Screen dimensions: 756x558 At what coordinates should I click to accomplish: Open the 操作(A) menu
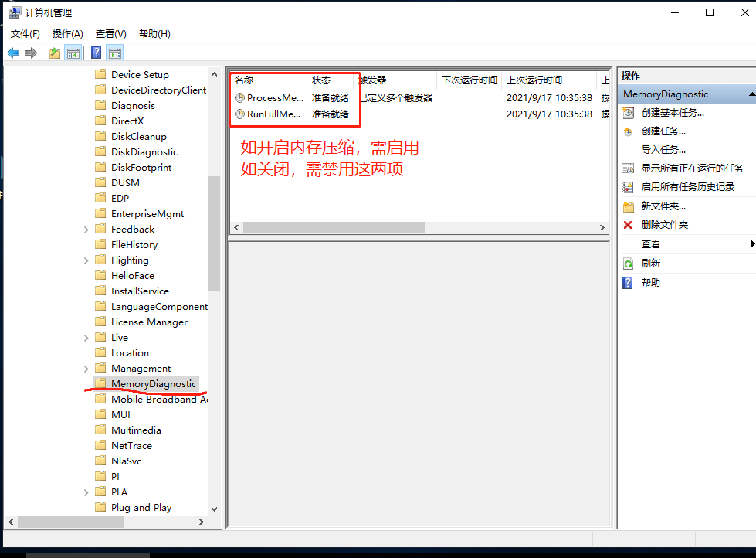pyautogui.click(x=67, y=34)
